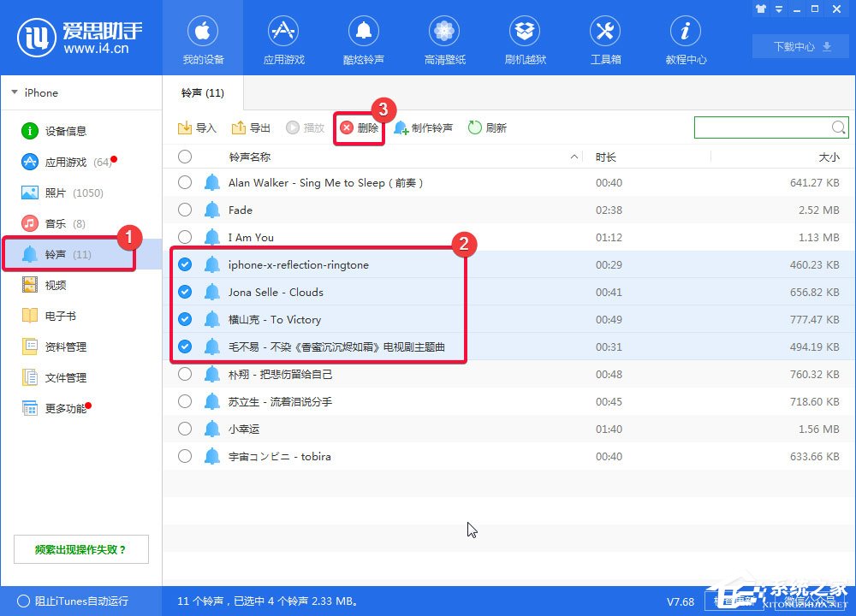This screenshot has width=856, height=616.
Task: Open the 高清壁纸 HD wallpapers section
Action: [x=444, y=38]
